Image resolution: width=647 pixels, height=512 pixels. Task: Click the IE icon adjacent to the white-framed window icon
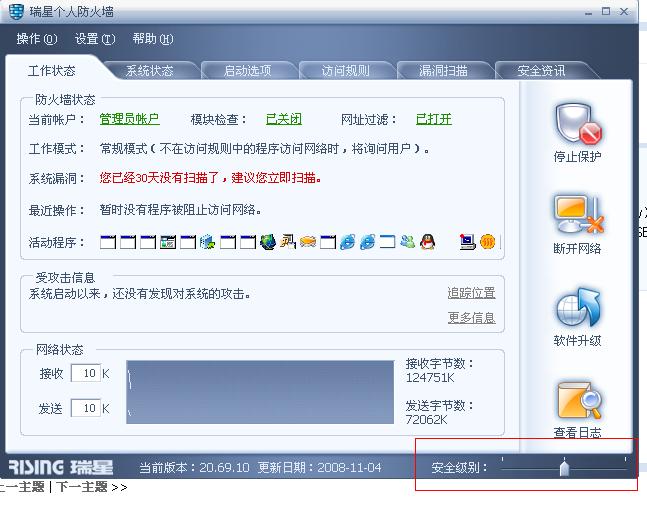pos(368,242)
